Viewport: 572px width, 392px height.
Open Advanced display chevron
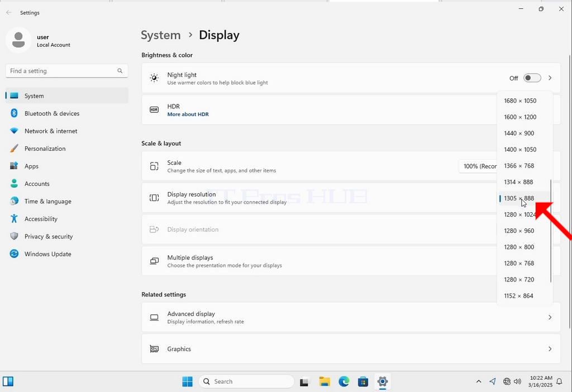point(550,317)
